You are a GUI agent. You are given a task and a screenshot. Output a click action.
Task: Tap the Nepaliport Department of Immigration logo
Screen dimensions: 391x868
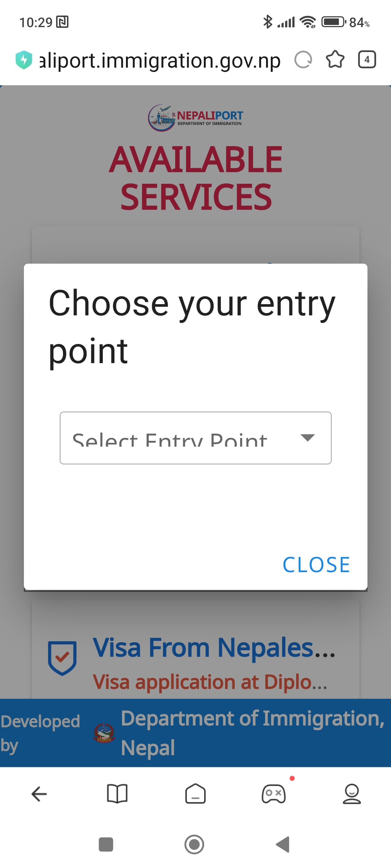pyautogui.click(x=195, y=118)
